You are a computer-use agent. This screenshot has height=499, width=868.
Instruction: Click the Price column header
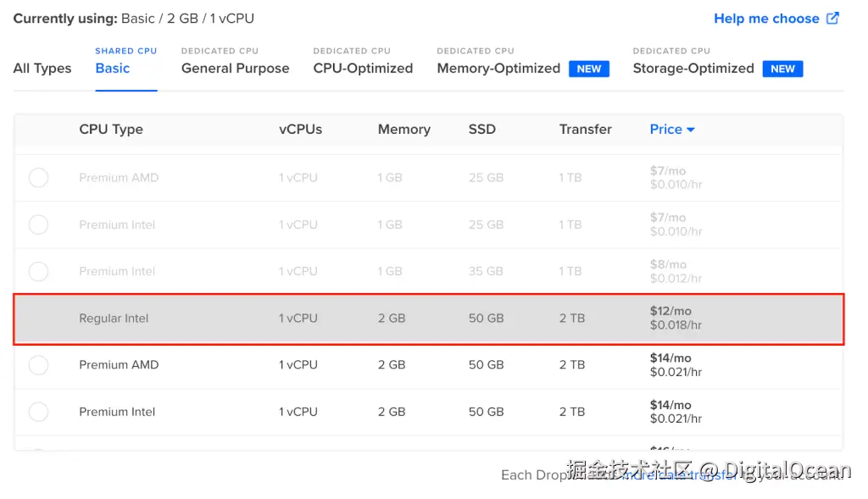pyautogui.click(x=665, y=130)
